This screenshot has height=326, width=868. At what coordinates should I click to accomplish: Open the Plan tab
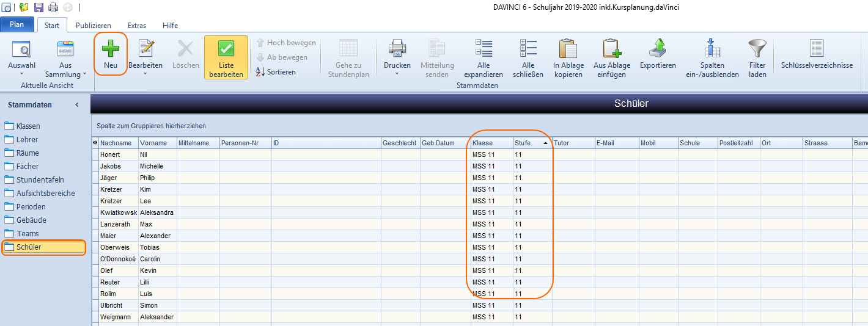17,25
